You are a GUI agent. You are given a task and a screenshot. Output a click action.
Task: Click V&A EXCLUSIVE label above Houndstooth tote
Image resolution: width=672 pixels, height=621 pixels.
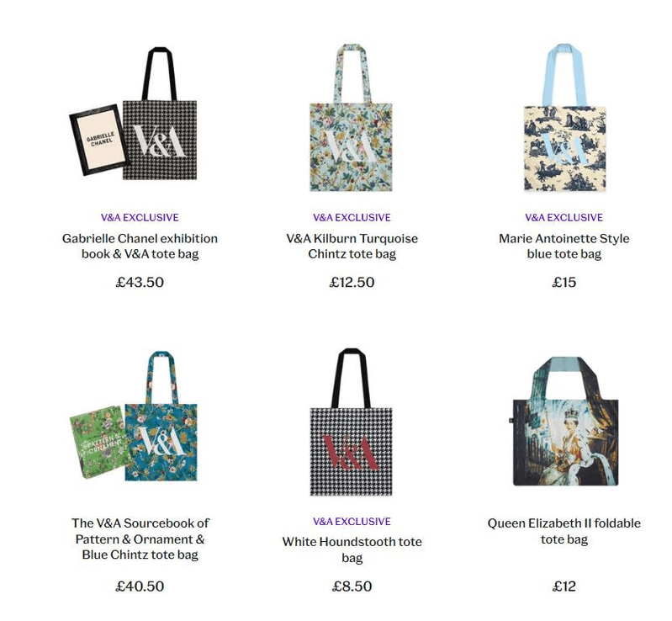(352, 522)
